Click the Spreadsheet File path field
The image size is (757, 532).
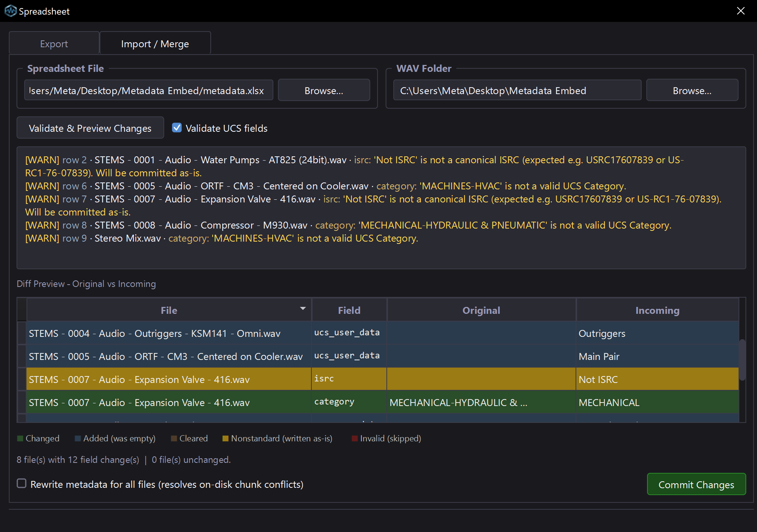[149, 90]
